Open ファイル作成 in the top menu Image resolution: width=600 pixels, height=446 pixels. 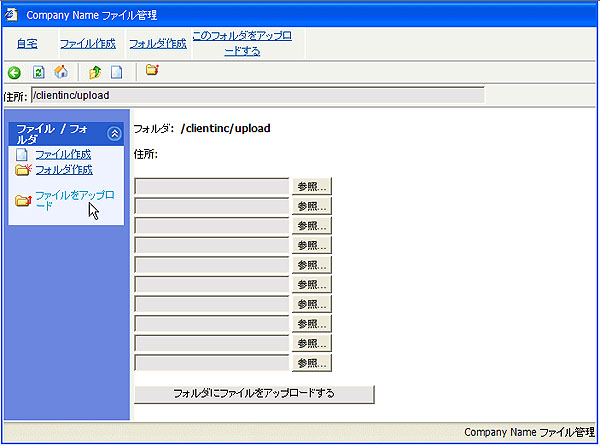coord(88,44)
